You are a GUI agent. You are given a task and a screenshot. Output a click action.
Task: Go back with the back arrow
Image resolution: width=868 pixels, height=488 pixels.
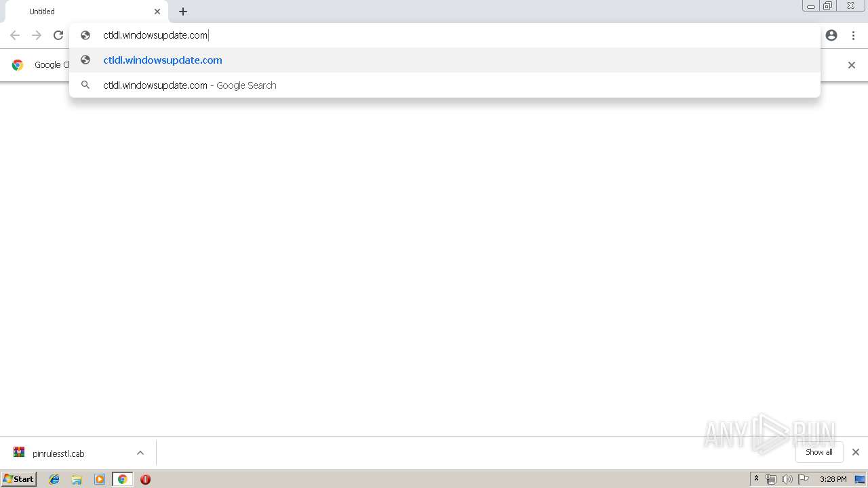pos(15,35)
